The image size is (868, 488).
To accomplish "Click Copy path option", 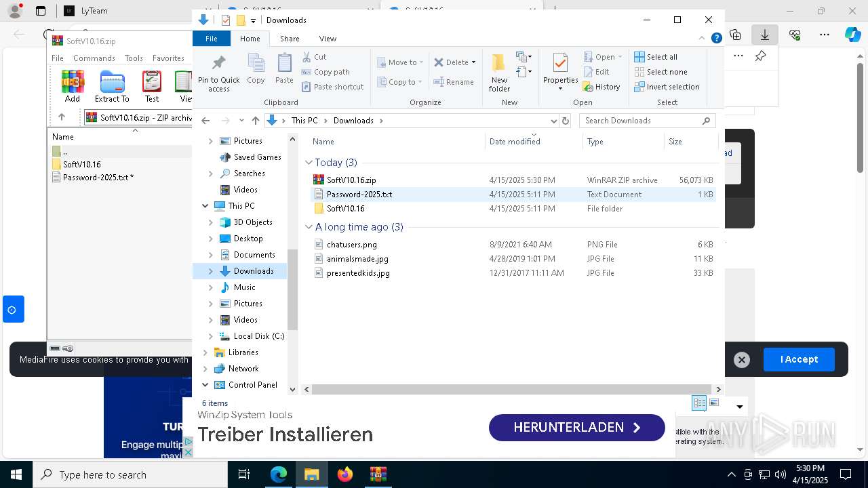I will [325, 72].
